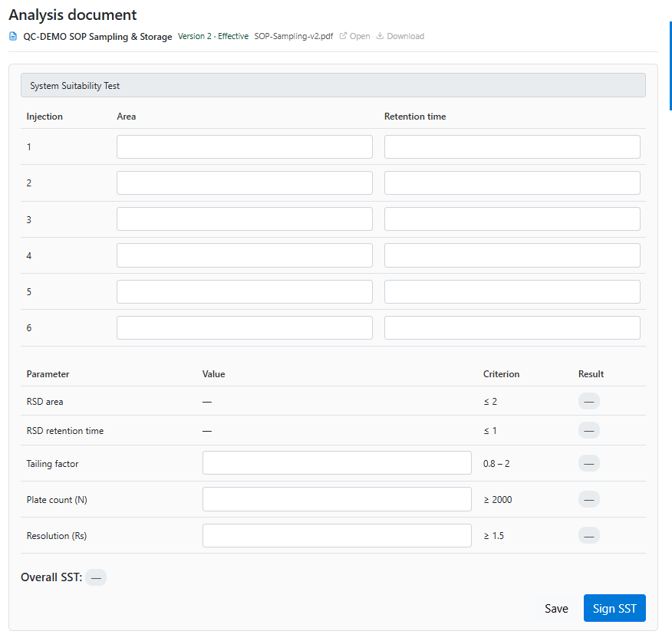This screenshot has width=672, height=641.
Task: Focus the Retention time field for injection 6
Action: point(512,328)
